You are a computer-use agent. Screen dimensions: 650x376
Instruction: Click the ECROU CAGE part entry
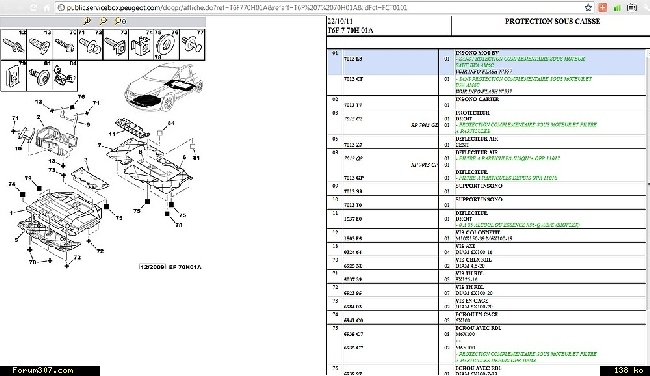point(487,317)
